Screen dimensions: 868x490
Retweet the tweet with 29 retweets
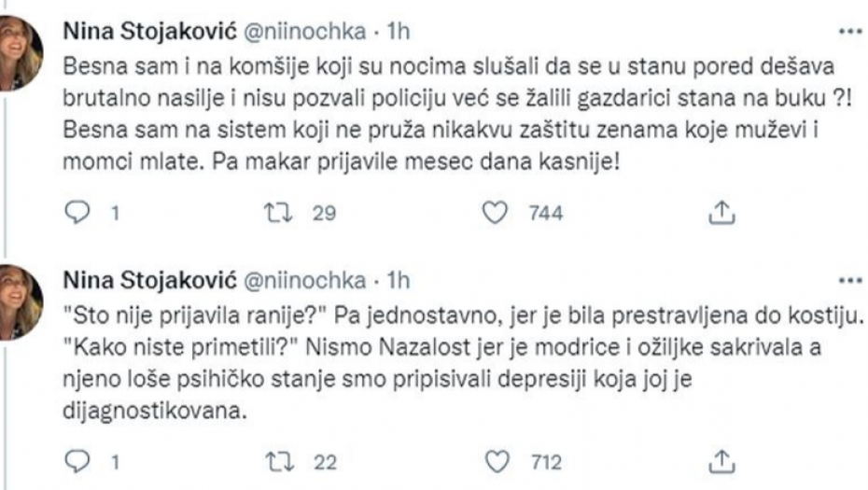click(278, 215)
